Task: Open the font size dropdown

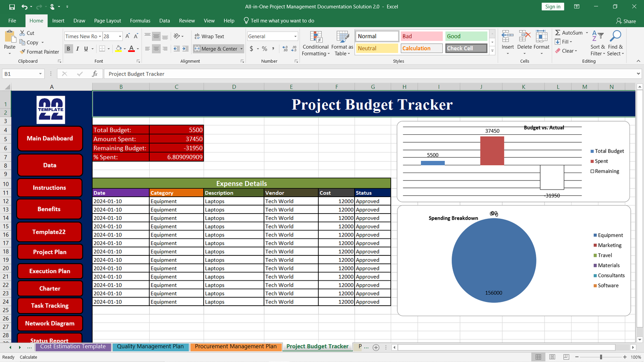Action: click(x=120, y=36)
